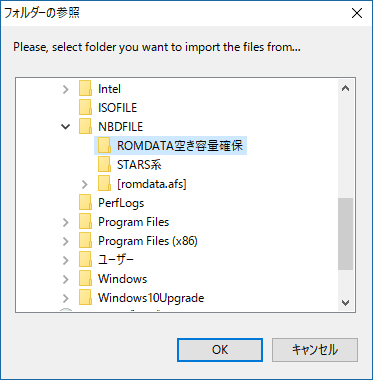Confirm selection with the OK button
The image size is (373, 380).
coord(220,350)
